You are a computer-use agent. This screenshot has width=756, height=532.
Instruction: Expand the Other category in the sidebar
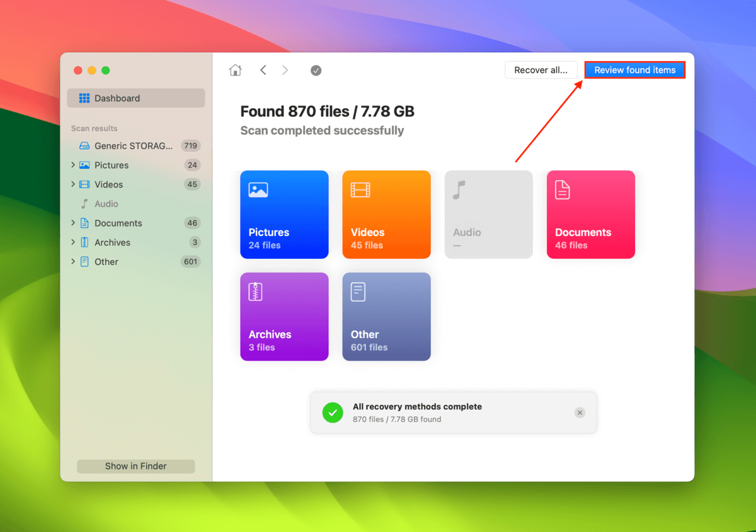(x=72, y=261)
